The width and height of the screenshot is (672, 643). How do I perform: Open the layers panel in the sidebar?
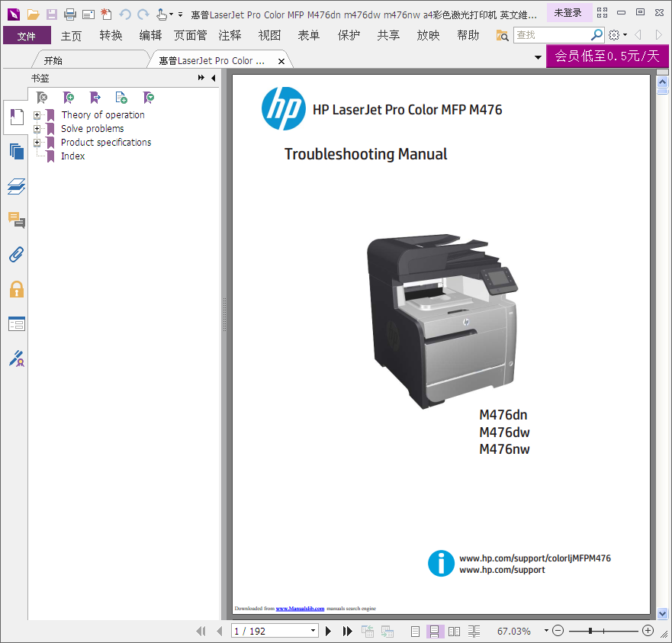16,186
